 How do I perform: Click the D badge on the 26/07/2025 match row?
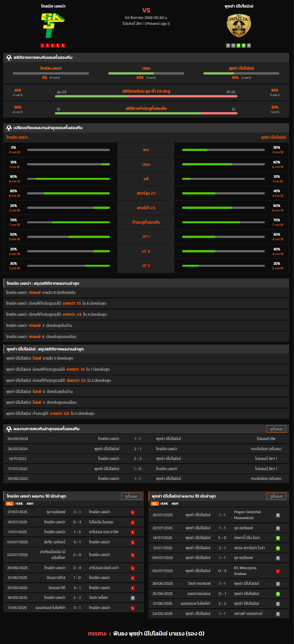[278, 515]
